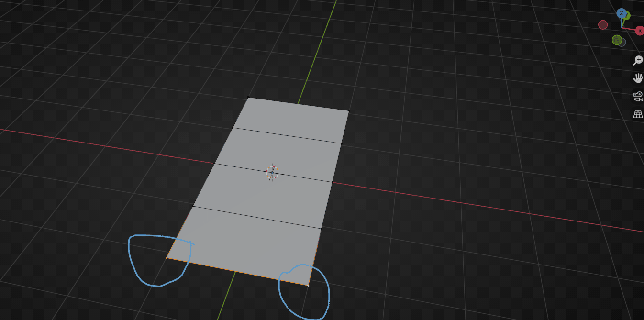Select the top-left corner vertex of mesh

(248, 98)
